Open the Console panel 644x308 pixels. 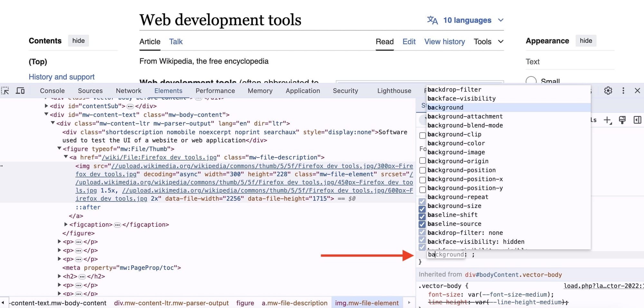tap(52, 91)
